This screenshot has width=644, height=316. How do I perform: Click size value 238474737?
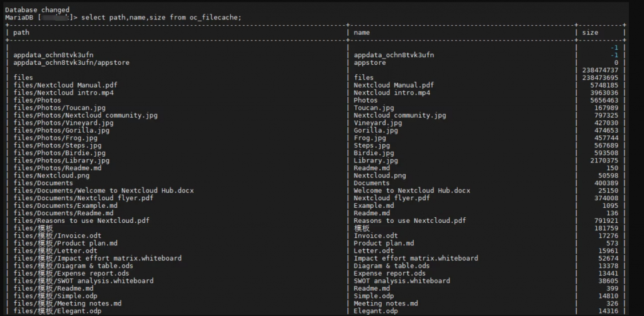[x=600, y=71]
